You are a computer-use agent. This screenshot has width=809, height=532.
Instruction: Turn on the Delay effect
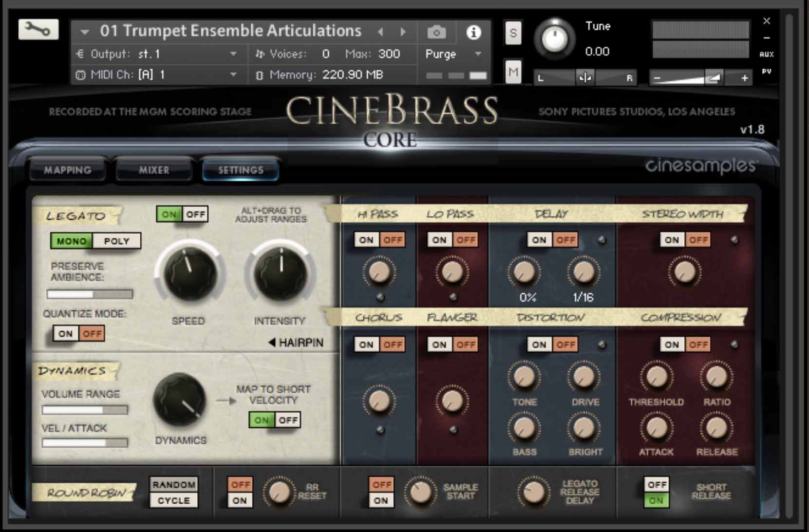pyautogui.click(x=539, y=240)
